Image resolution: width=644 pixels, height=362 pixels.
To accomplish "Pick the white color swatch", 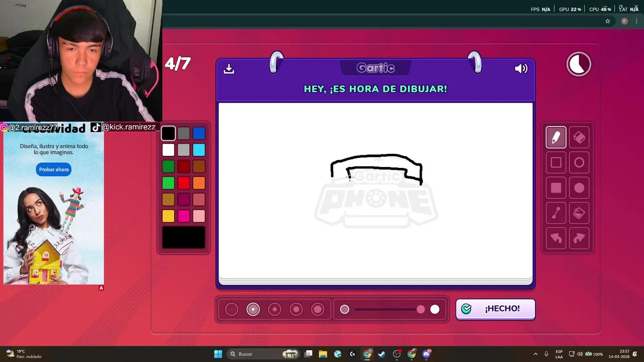I will [169, 150].
